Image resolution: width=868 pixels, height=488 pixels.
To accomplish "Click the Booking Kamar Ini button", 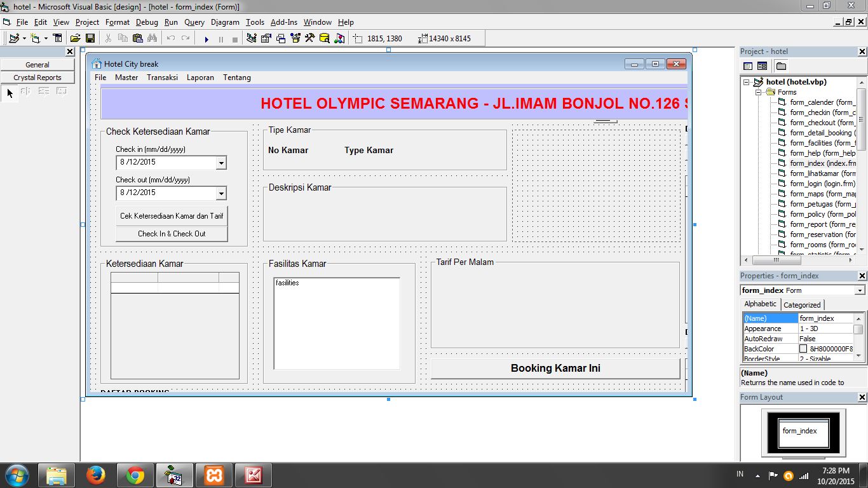I will pos(555,369).
